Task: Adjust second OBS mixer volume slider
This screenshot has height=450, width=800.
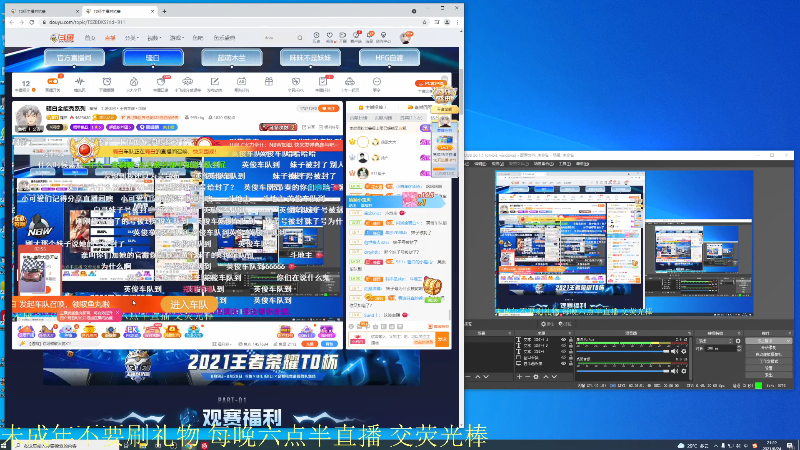Action: tap(622, 371)
